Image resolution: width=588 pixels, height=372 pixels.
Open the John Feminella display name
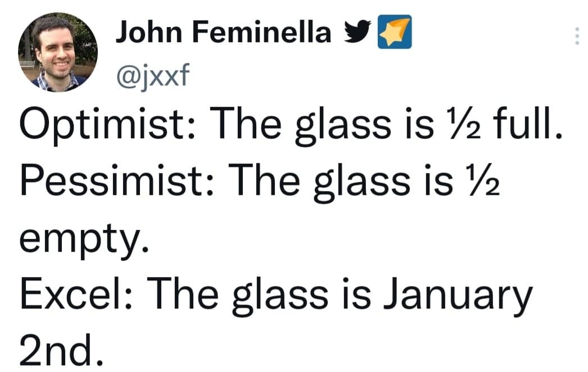(x=223, y=33)
